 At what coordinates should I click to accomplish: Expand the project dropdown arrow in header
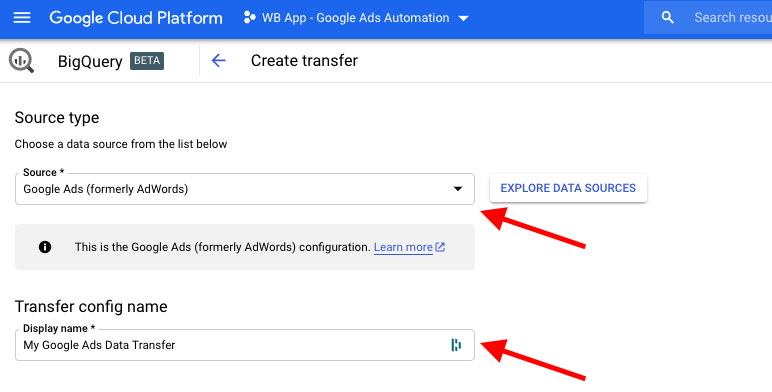[x=463, y=18]
